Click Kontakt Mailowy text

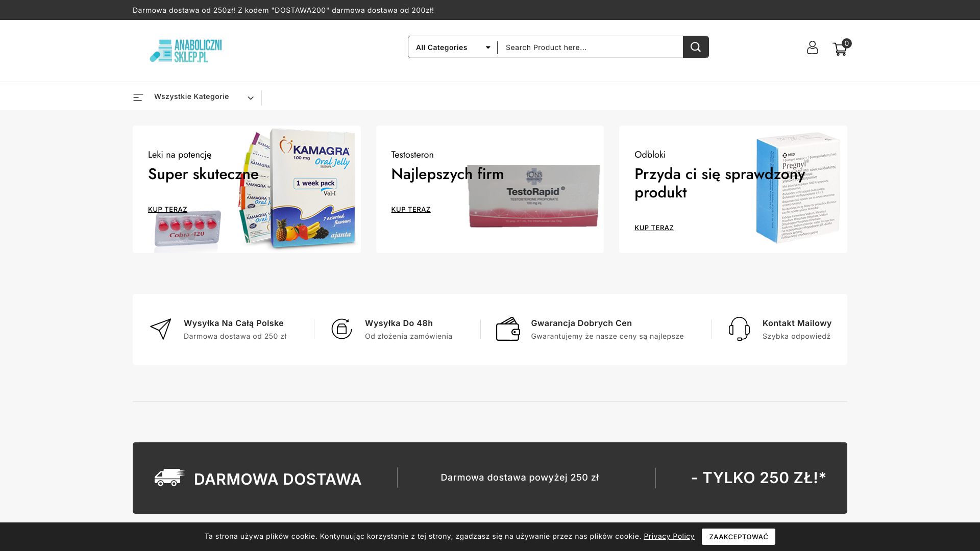click(x=797, y=323)
